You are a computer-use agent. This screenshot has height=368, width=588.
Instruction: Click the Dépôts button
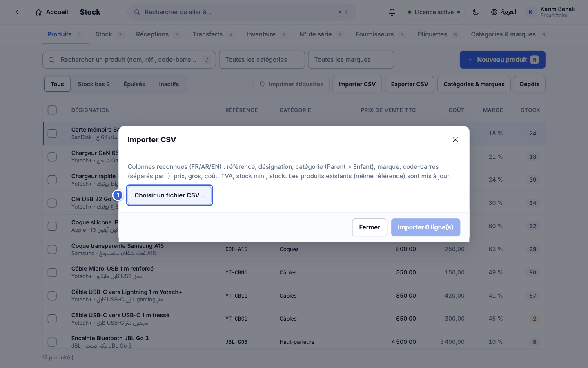[530, 84]
